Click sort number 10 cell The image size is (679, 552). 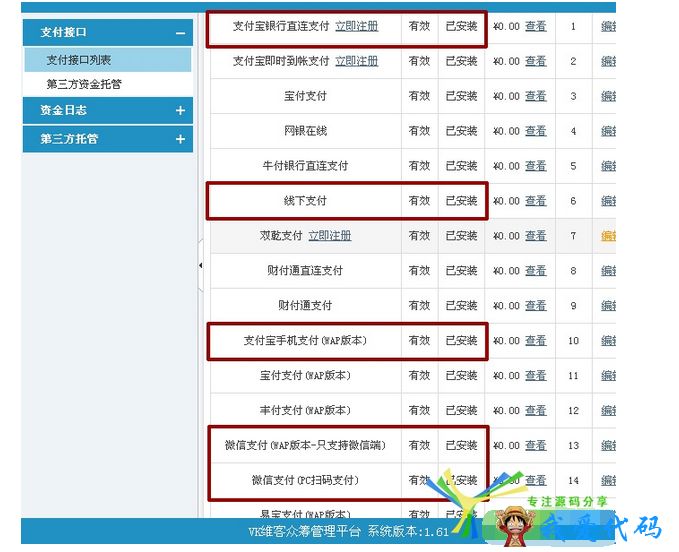point(573,341)
